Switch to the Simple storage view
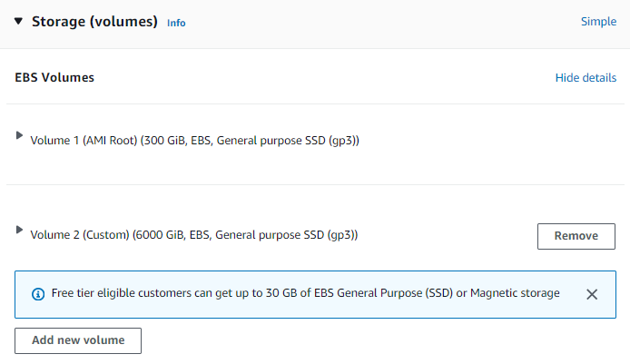630x364 pixels. [x=598, y=22]
